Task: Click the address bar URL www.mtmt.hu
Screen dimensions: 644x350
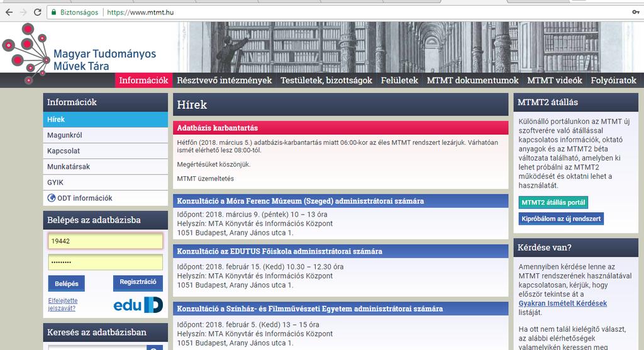Action: (x=140, y=13)
